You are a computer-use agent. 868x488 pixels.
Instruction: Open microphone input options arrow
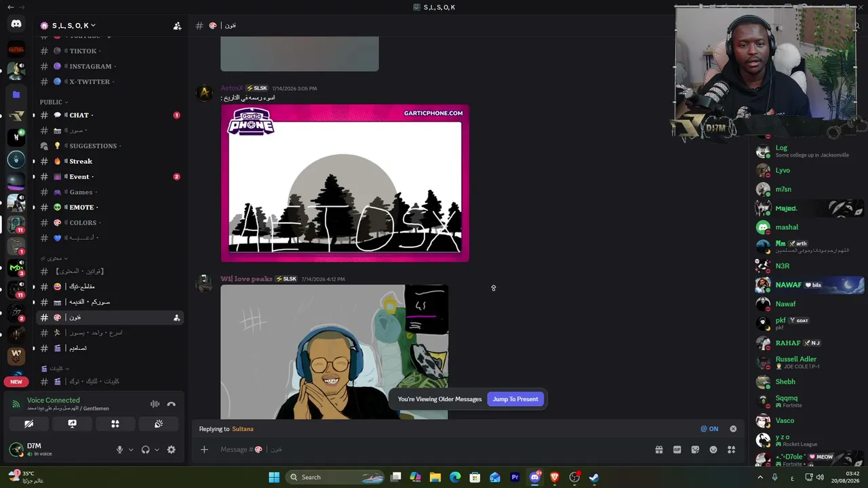click(131, 449)
